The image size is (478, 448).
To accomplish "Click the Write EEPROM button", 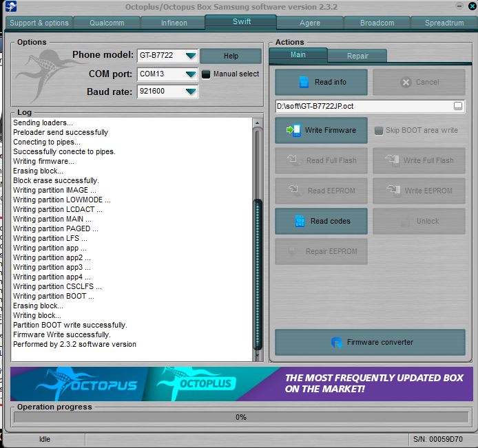I will tap(419, 191).
